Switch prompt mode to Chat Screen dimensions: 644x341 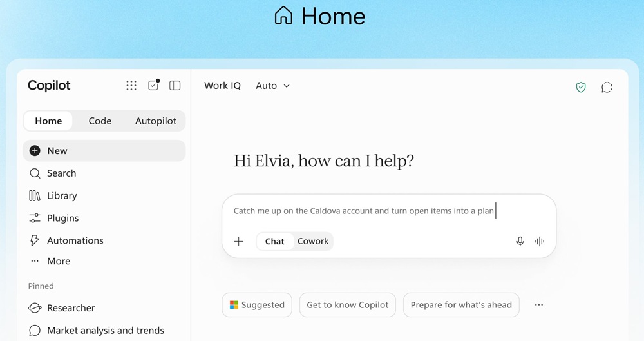click(x=275, y=242)
